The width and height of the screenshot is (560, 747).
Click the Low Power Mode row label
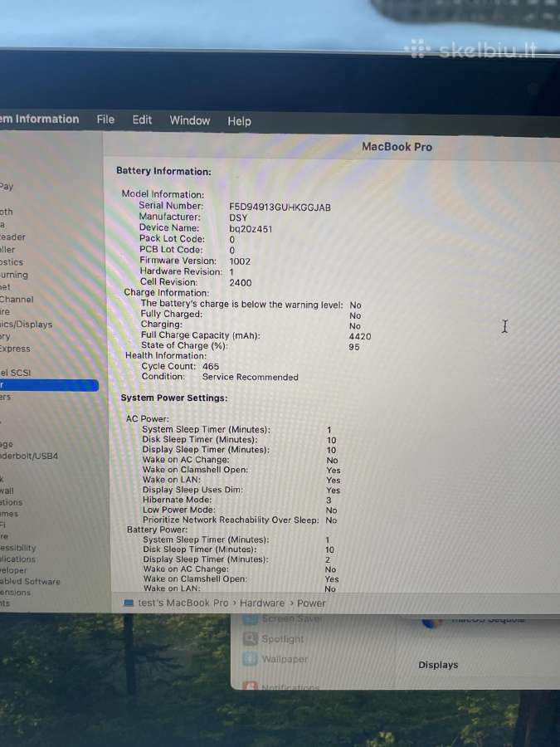click(x=178, y=510)
